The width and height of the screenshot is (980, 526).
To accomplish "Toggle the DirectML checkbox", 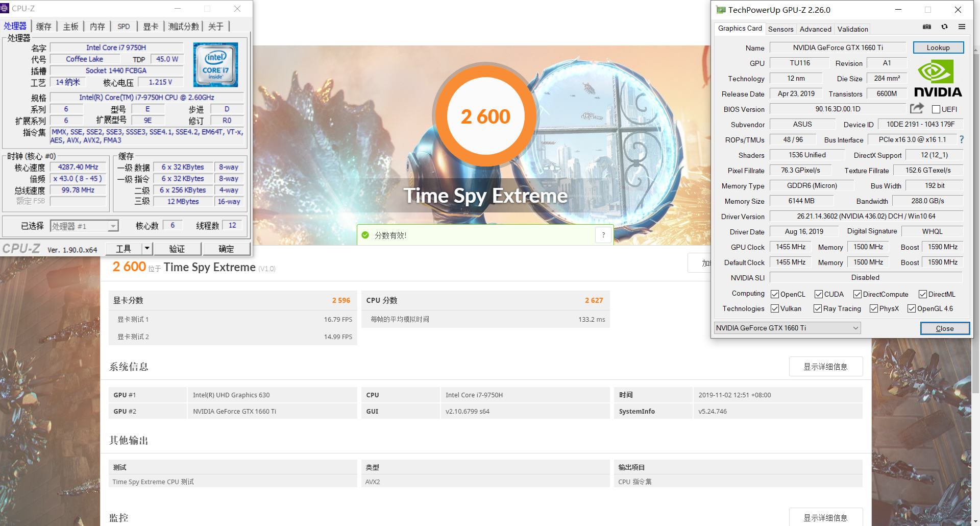I will click(923, 294).
